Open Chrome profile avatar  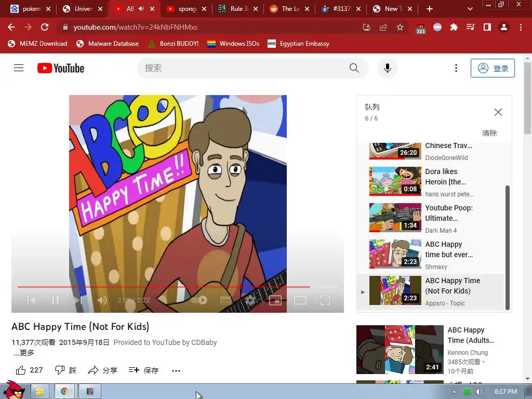click(504, 27)
